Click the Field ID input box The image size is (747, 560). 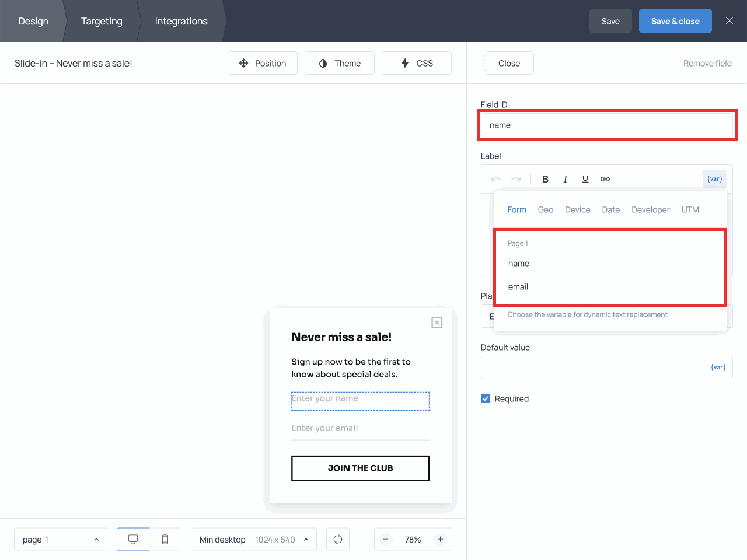(607, 125)
